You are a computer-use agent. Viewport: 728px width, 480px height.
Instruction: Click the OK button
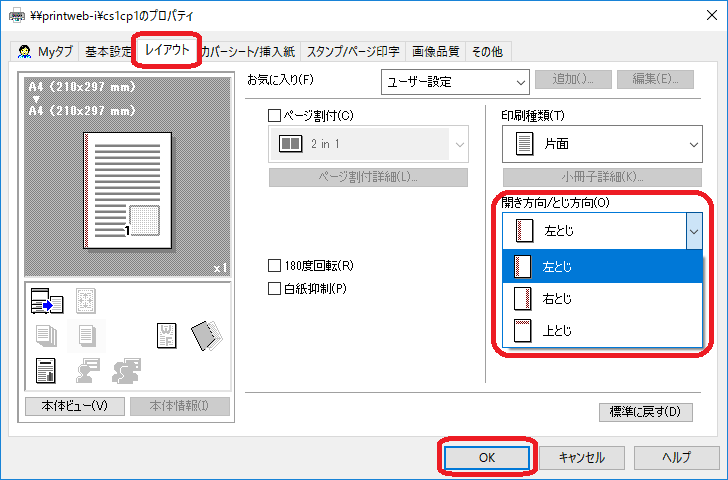click(487, 458)
